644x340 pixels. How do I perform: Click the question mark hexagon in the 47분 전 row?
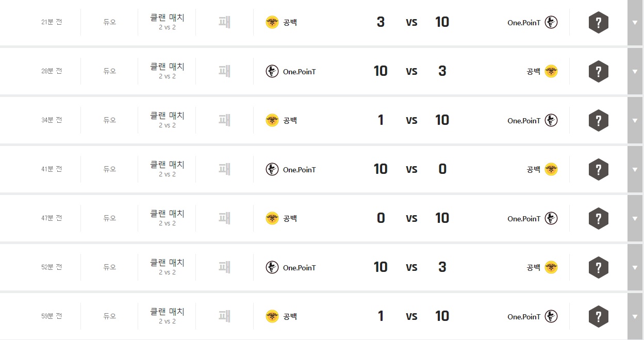[x=598, y=218]
